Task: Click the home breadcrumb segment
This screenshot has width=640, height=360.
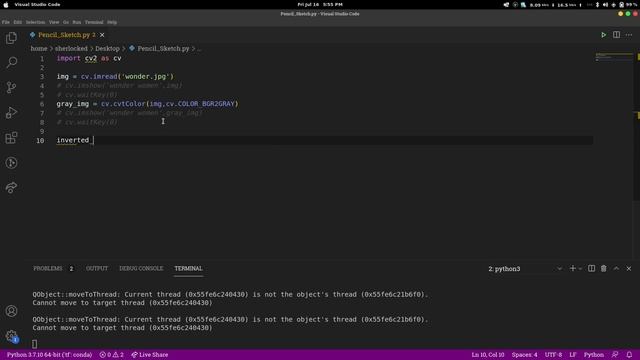Action: (39, 49)
